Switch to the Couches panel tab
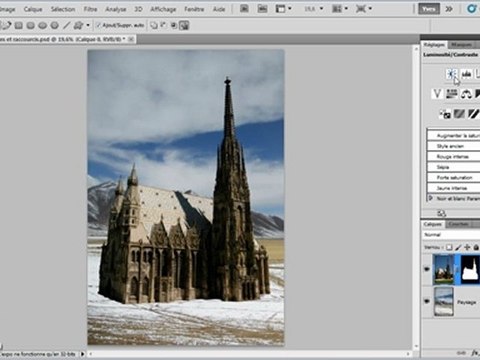 (x=459, y=224)
